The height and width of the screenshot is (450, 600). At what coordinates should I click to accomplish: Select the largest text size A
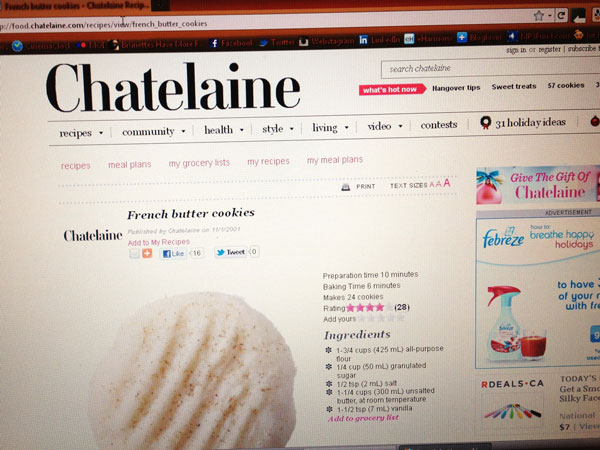[x=447, y=183]
